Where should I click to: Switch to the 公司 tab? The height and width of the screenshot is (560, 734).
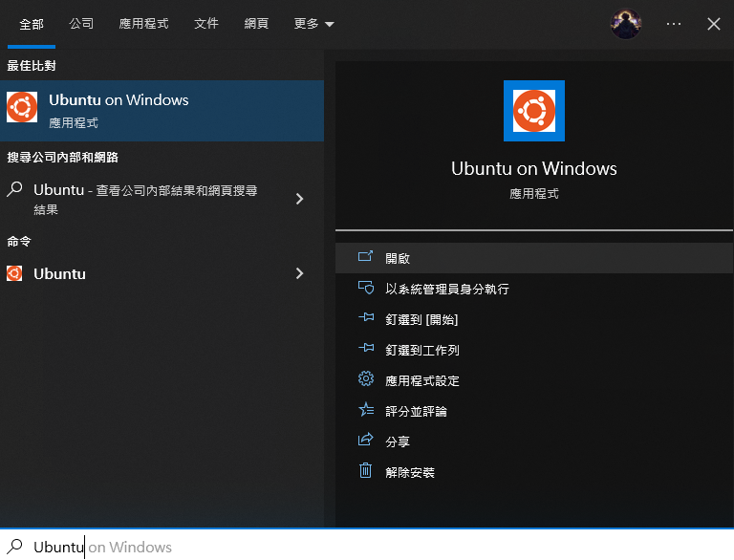(81, 23)
